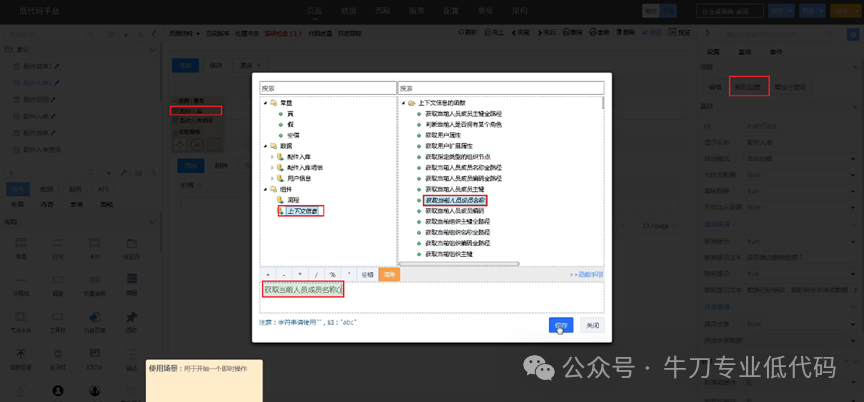This screenshot has width=864, height=402.
Task: Select the 上下文信息 component node
Action: tap(303, 211)
